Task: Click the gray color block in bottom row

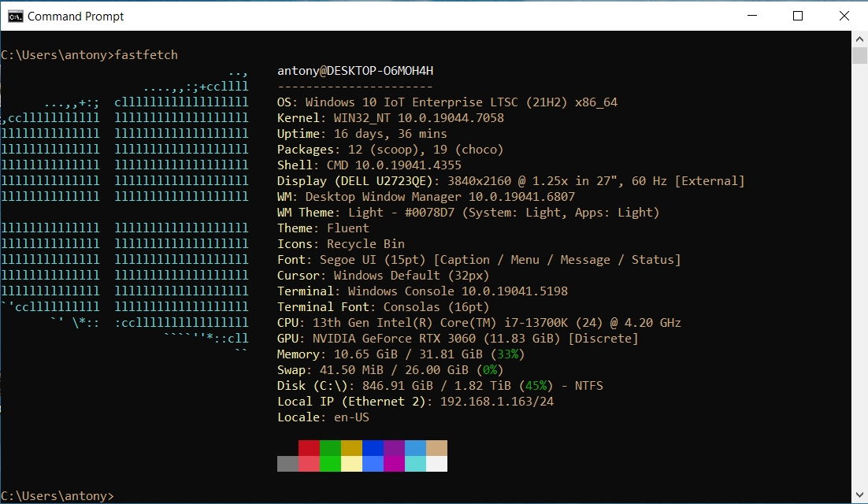Action: (x=287, y=464)
